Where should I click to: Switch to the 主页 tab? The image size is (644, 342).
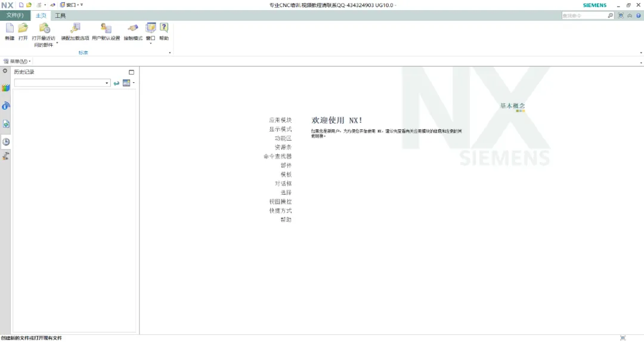41,15
